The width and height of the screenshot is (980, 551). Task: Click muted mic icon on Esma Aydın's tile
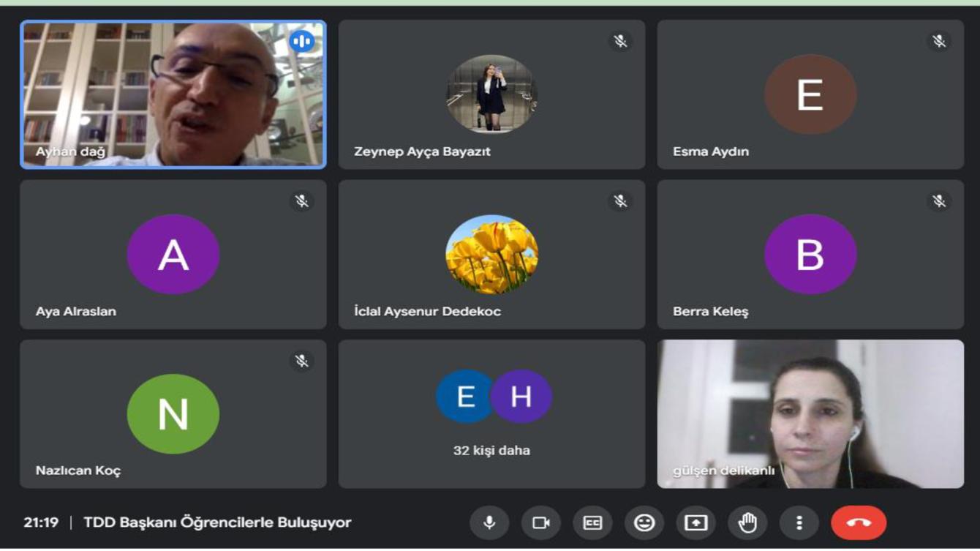(939, 41)
